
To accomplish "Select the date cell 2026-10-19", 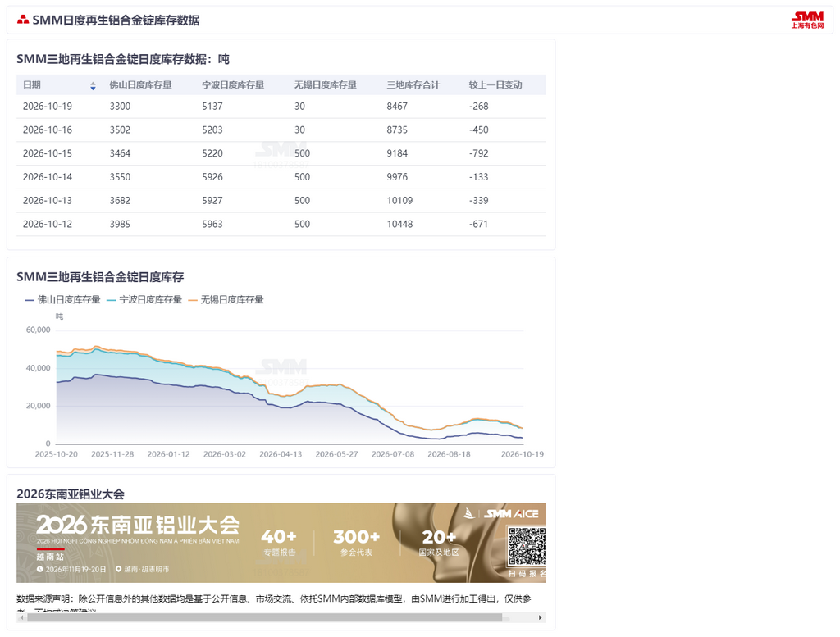I will (x=47, y=107).
